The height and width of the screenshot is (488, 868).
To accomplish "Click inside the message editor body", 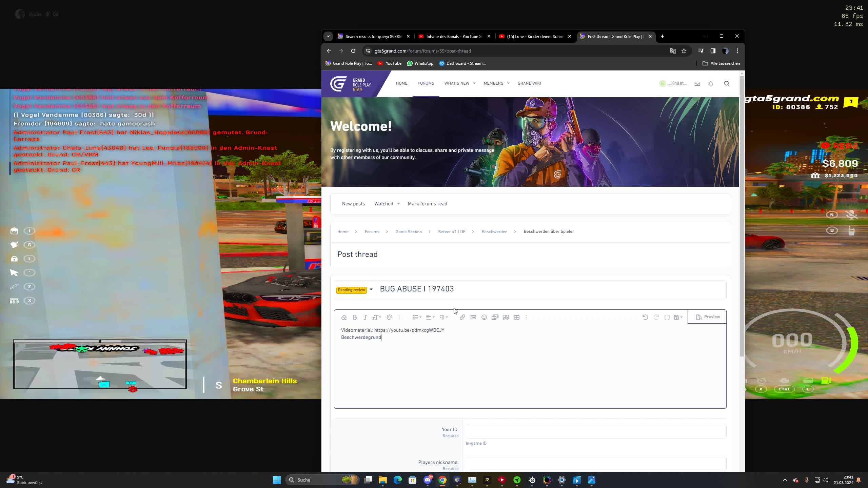I will tap(530, 366).
